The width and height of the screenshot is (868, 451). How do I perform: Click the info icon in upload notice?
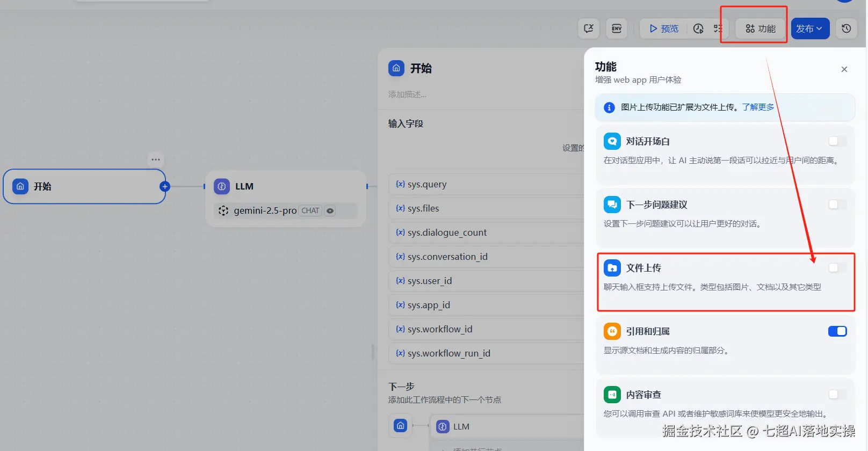609,107
